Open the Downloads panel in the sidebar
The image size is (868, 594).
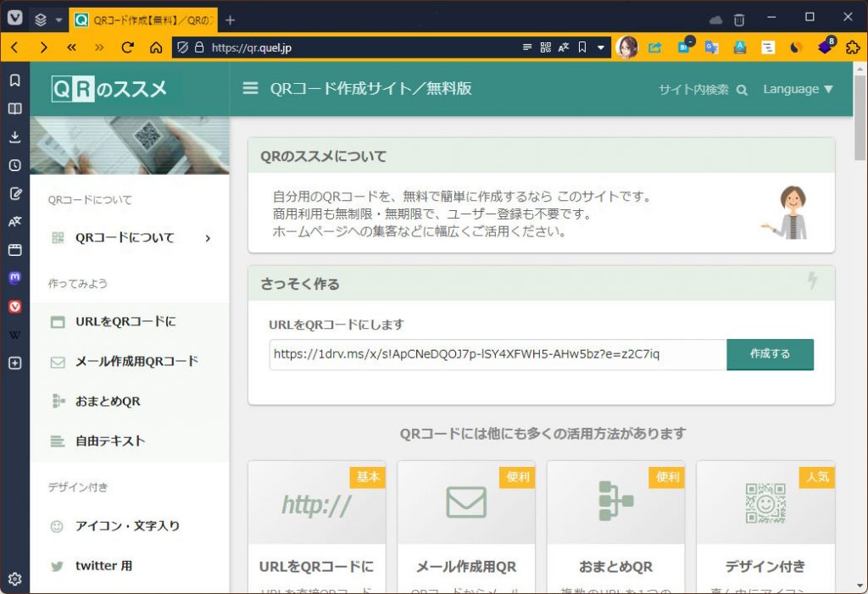click(14, 136)
